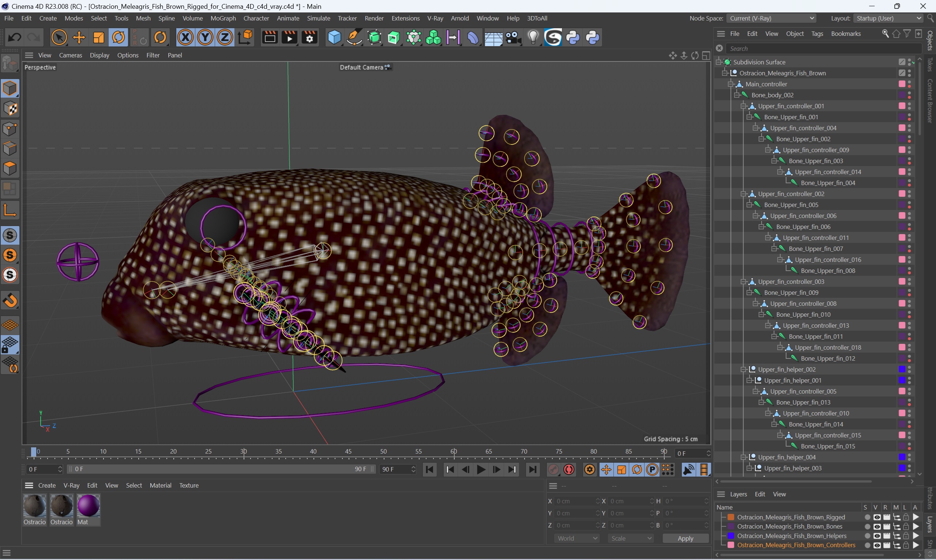Toggle Y axis lock
Screen dimensions: 936x560
pyautogui.click(x=205, y=37)
